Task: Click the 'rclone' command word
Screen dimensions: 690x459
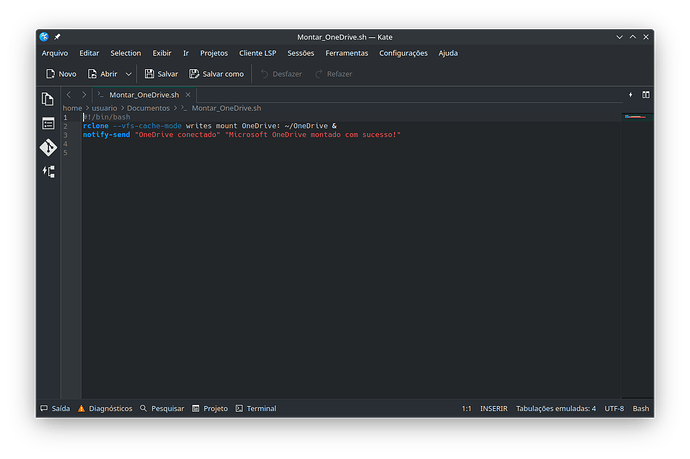Action: click(x=95, y=126)
